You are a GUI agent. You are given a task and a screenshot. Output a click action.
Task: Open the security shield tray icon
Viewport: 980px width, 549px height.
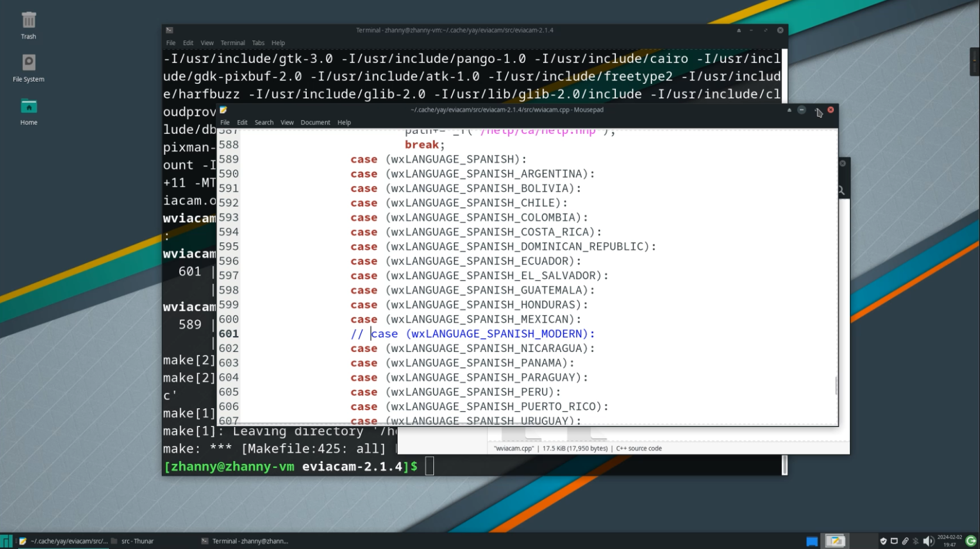click(x=883, y=541)
